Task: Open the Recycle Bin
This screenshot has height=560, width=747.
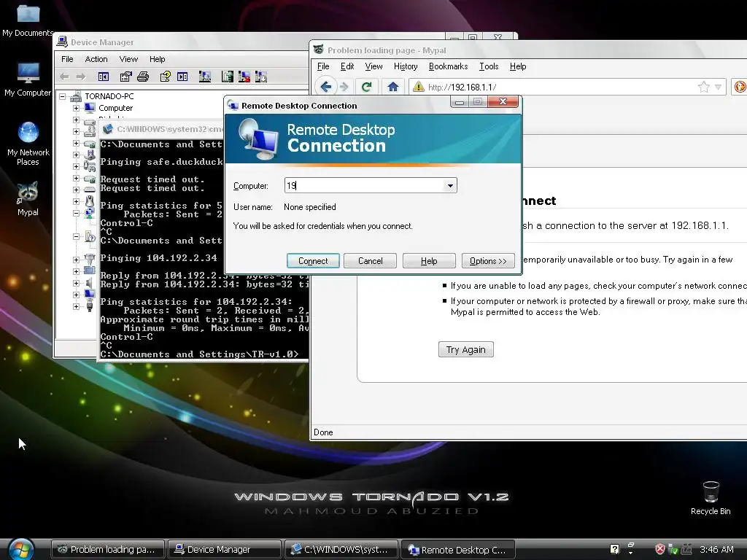Action: pos(711,498)
